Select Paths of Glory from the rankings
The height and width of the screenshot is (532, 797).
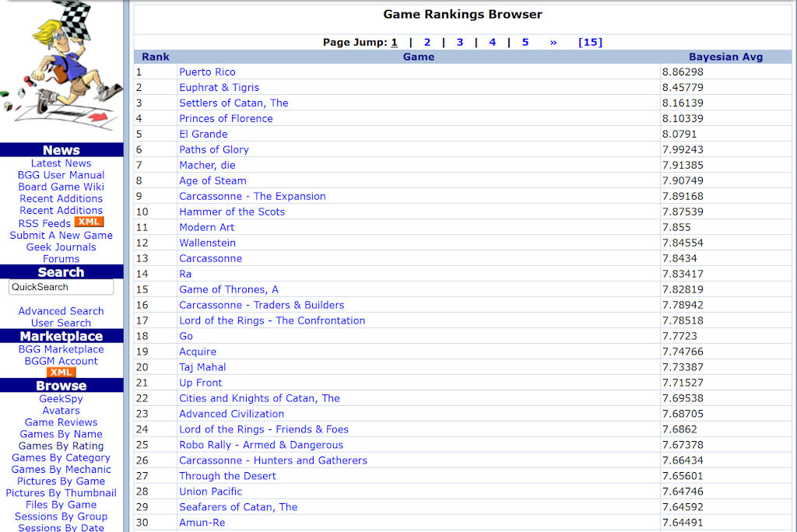point(214,149)
